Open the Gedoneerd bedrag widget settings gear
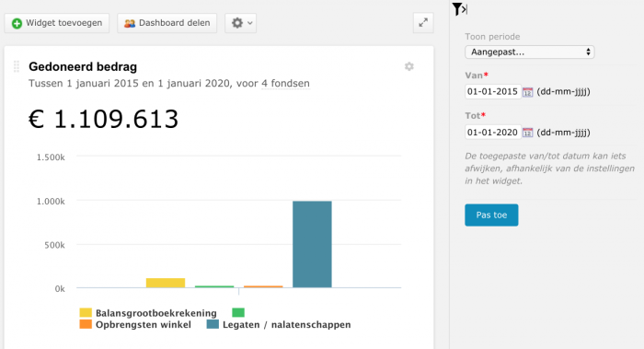Image resolution: width=644 pixels, height=349 pixels. click(x=409, y=66)
